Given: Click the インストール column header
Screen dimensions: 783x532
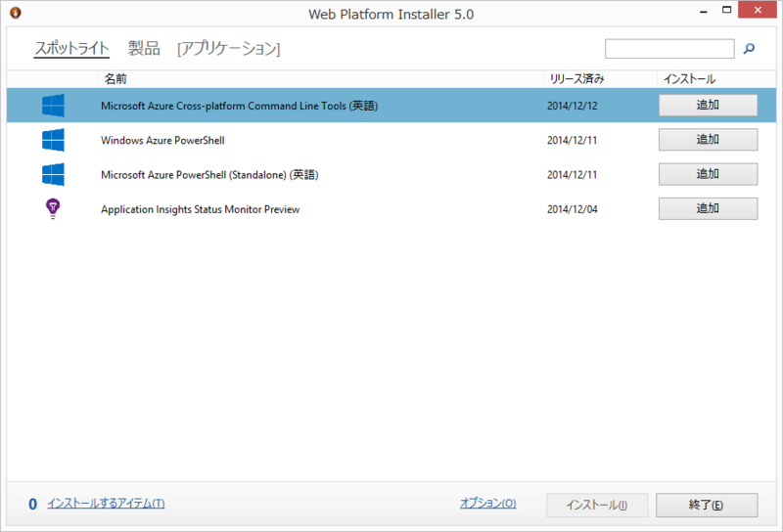Looking at the screenshot, I should pyautogui.click(x=716, y=79).
